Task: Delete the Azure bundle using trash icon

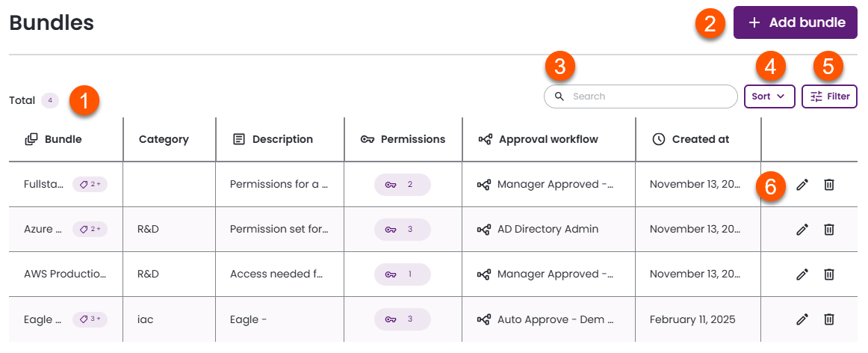Action: point(828,230)
